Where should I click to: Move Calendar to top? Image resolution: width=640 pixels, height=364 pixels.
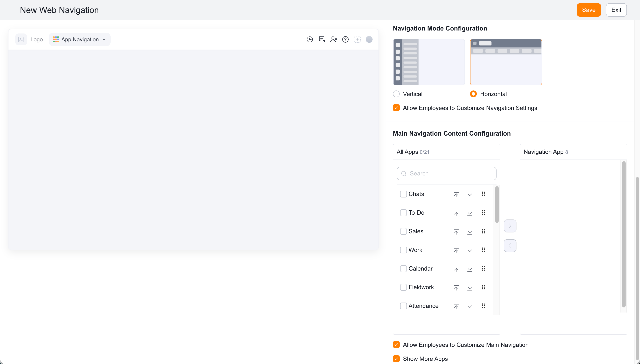click(x=456, y=269)
